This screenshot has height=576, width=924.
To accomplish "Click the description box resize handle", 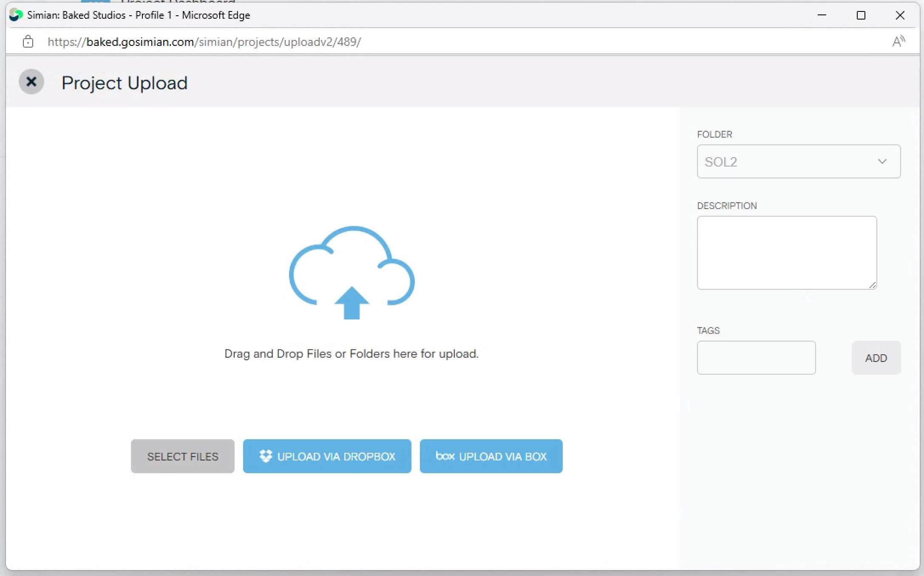I will [x=872, y=285].
